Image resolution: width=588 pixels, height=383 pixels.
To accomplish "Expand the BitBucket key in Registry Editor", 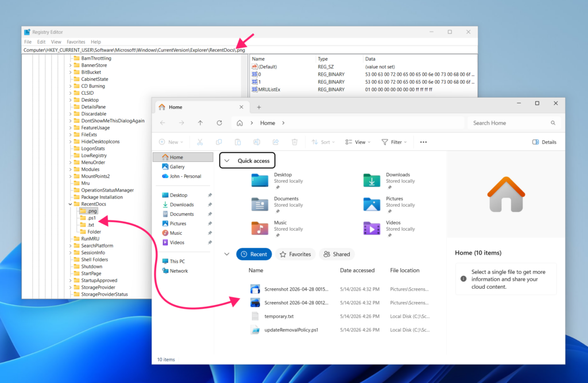I will coord(70,72).
